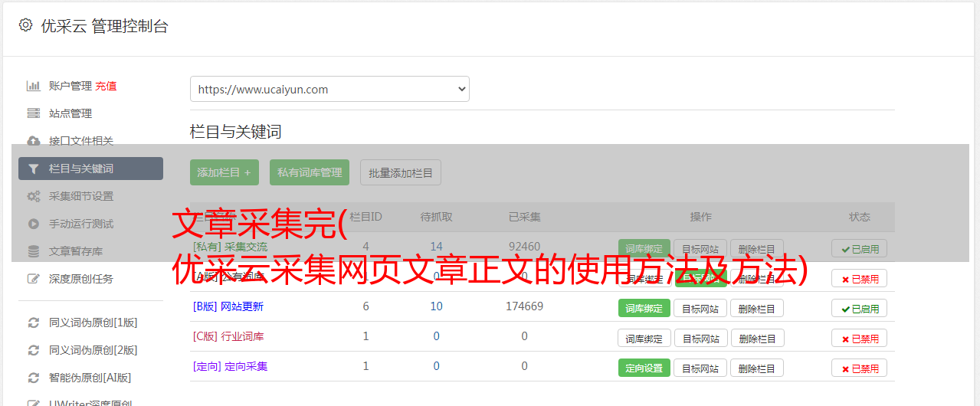
Task: Open the [C版] 行业词库 column link
Action: (228, 336)
